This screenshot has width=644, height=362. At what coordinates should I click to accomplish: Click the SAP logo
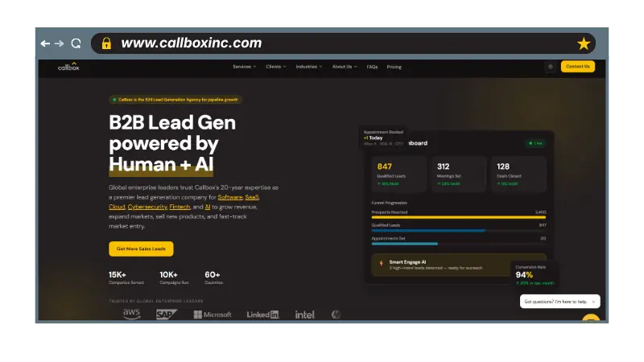point(167,315)
